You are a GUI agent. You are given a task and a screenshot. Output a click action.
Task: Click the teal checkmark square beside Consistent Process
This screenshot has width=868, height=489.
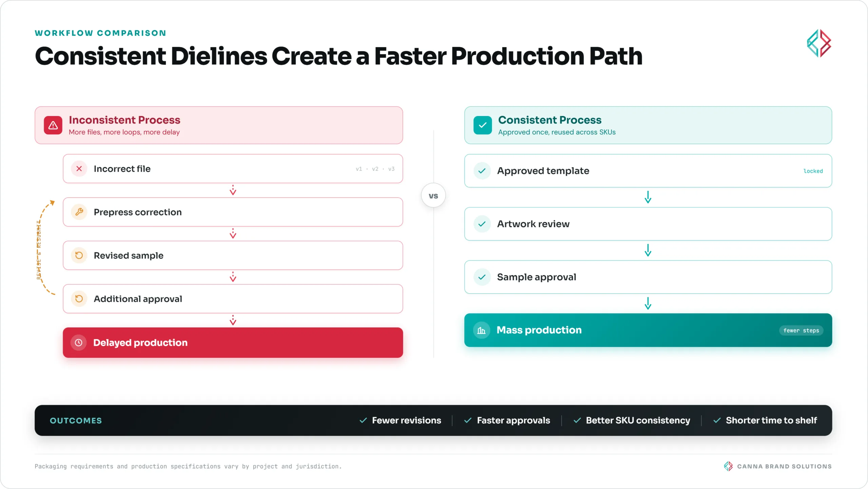click(482, 125)
